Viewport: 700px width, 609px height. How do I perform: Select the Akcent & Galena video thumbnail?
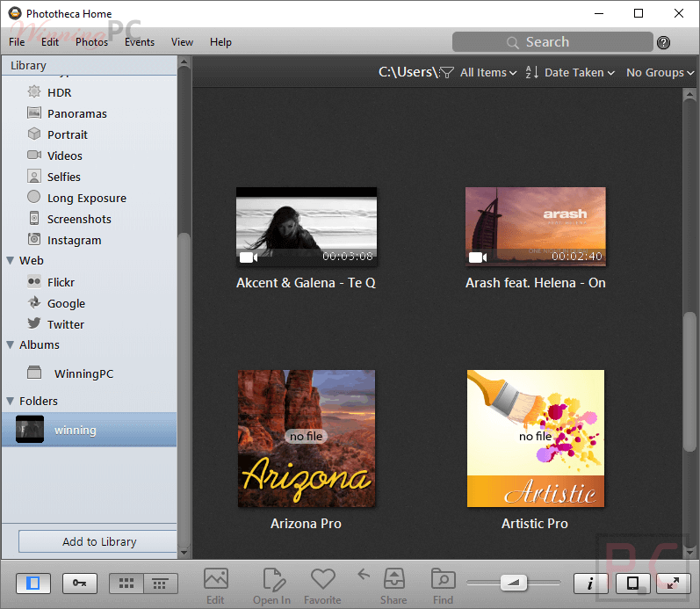[307, 227]
